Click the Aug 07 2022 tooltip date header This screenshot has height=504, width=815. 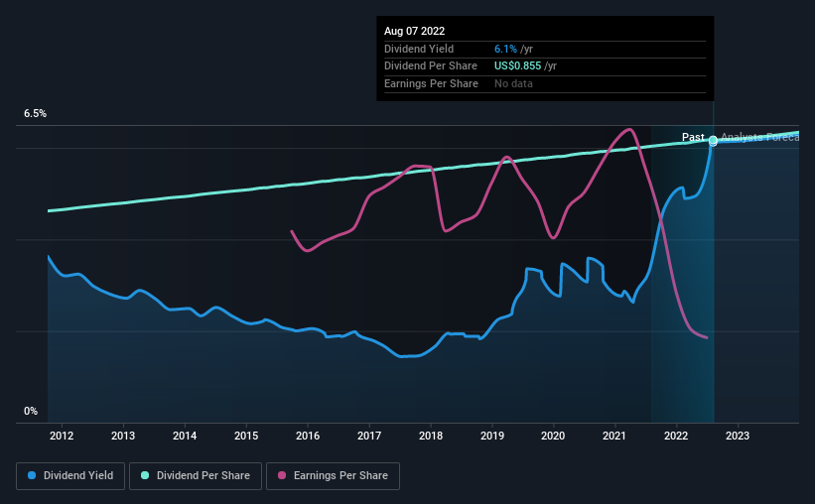pyautogui.click(x=414, y=31)
